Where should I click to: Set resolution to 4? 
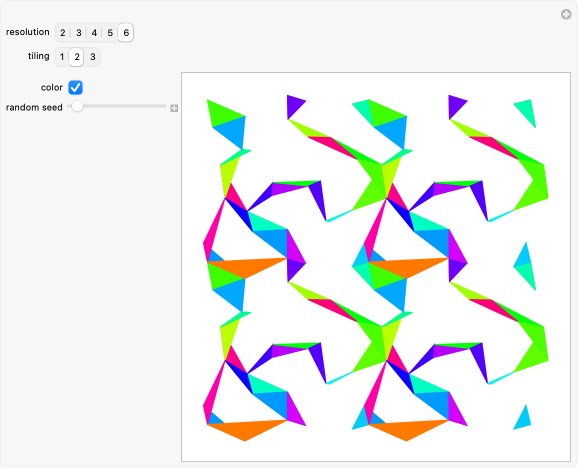(x=94, y=33)
